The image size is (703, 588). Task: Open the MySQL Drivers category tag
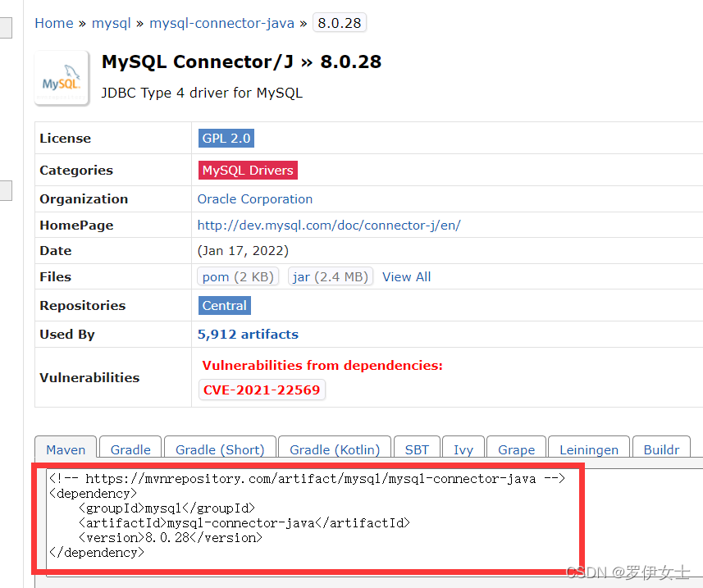248,171
